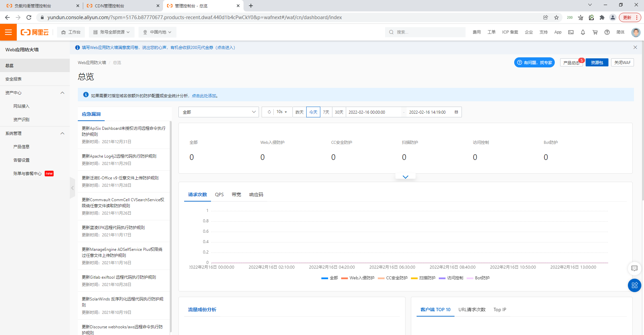Toggle the Bot防护 legend series

tap(478, 278)
